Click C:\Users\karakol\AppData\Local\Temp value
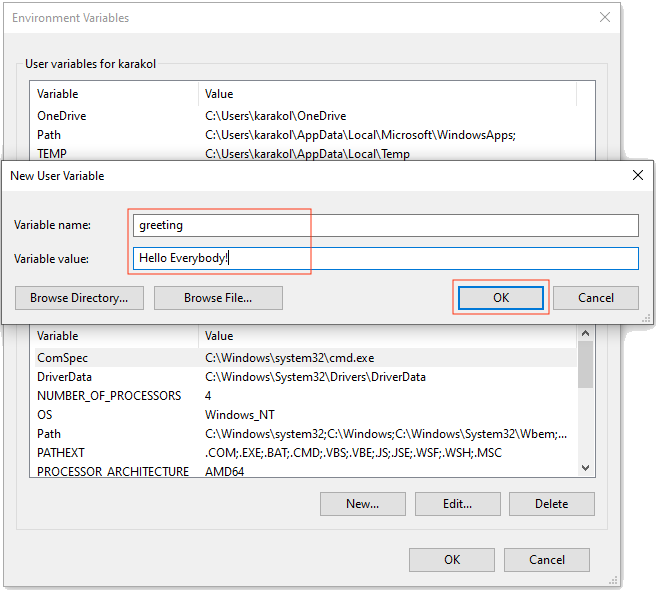Image resolution: width=656 pixels, height=591 pixels. click(307, 154)
